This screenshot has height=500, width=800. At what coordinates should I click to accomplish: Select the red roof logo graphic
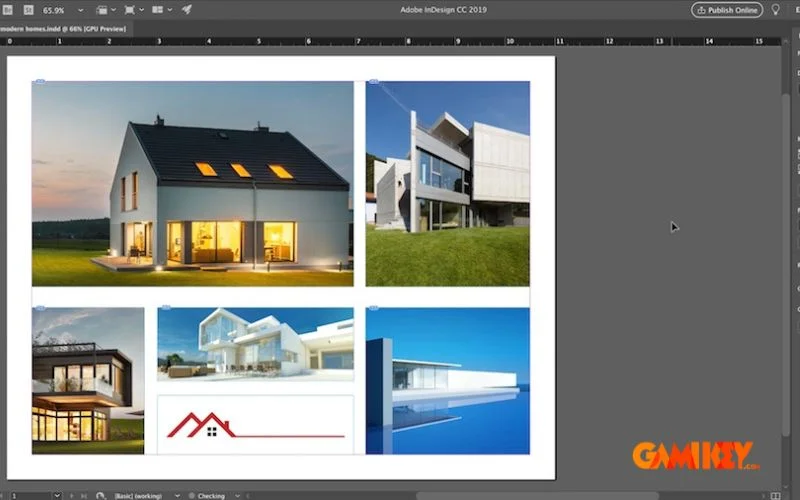click(x=255, y=424)
